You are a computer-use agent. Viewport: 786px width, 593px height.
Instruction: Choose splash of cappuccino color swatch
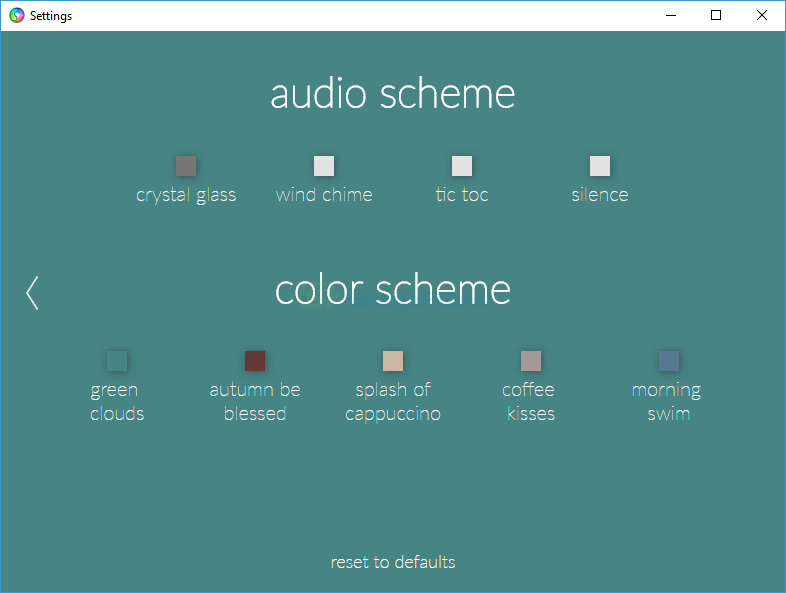(393, 361)
